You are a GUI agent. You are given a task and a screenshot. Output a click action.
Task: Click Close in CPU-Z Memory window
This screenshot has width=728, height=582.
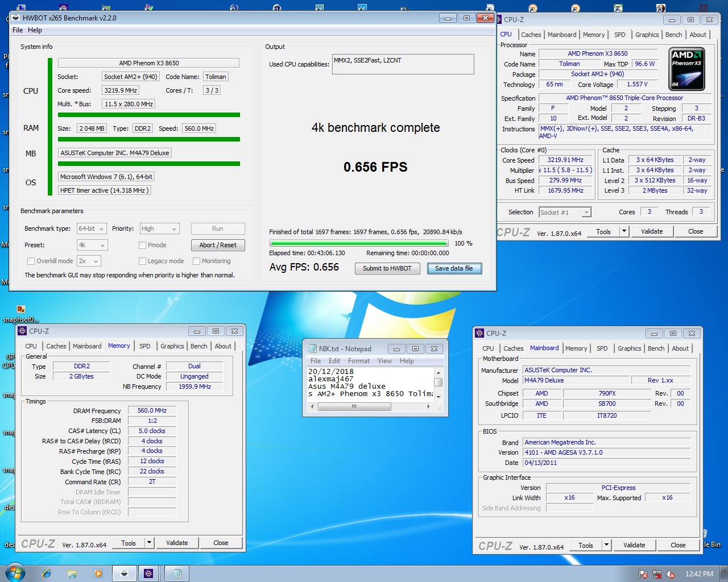pos(221,543)
